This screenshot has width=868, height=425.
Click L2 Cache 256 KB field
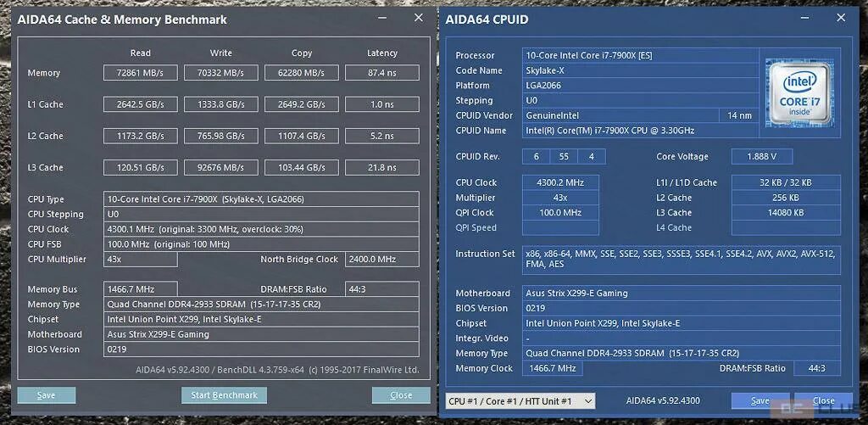pos(786,198)
